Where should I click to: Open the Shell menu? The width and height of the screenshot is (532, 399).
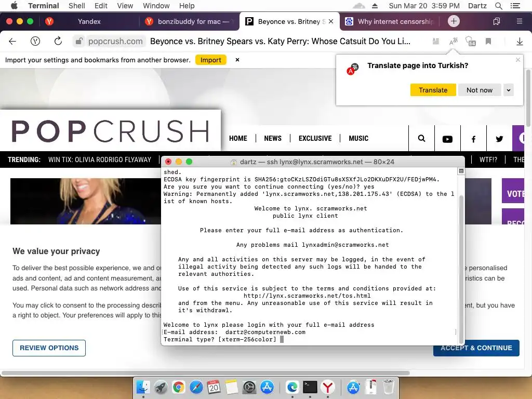pos(77,6)
